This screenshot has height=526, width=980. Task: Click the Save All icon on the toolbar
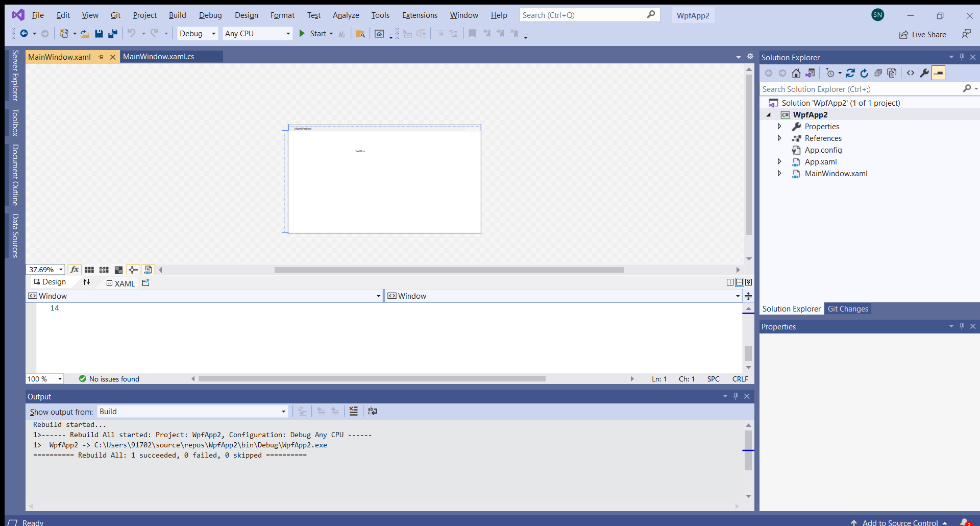point(113,33)
